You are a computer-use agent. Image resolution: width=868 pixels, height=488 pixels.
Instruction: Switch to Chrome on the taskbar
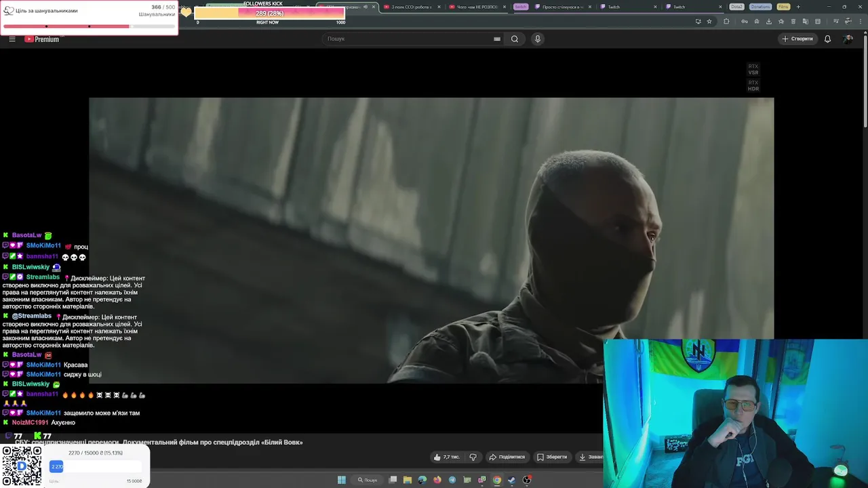[x=497, y=480]
